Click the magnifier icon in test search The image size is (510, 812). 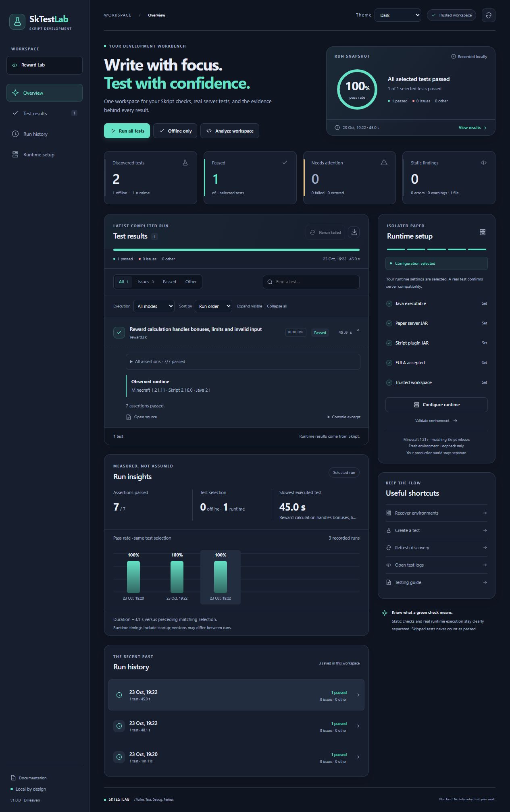pos(270,282)
